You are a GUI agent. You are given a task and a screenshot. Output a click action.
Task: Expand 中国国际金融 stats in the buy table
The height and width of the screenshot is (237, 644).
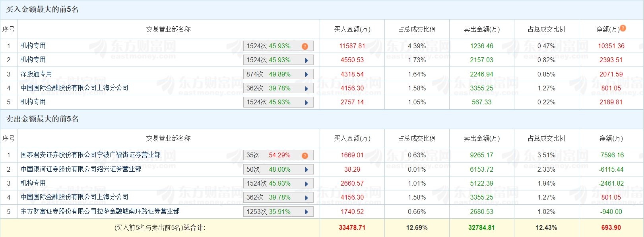point(306,88)
